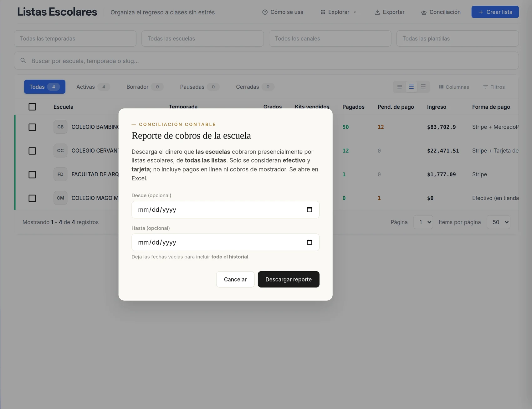The height and width of the screenshot is (409, 532).
Task: Open the Explorar dropdown menu
Action: point(339,12)
